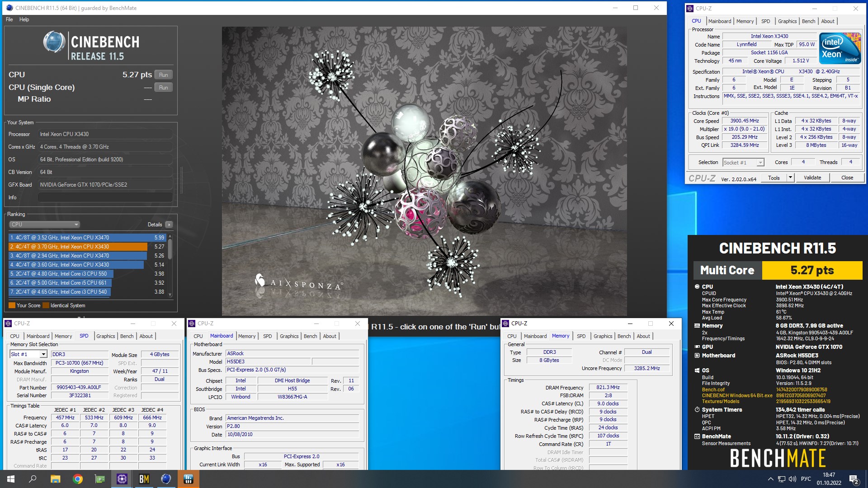Click H55DE3 model field in Mainboard window
The image size is (868, 488).
269,362
